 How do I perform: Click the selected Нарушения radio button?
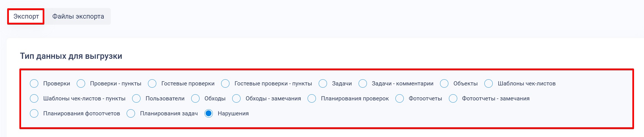[209, 113]
